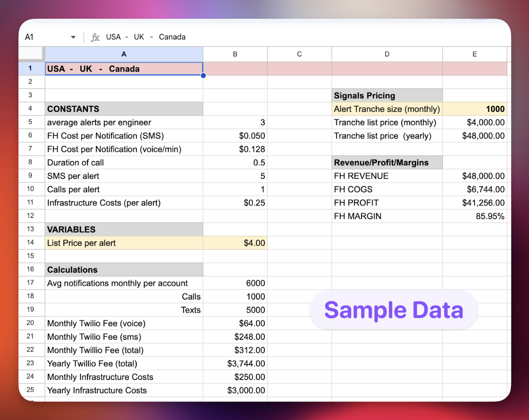Viewport: 529px width, 420px height.
Task: Click the $0.25 value cell
Action: pos(235,203)
